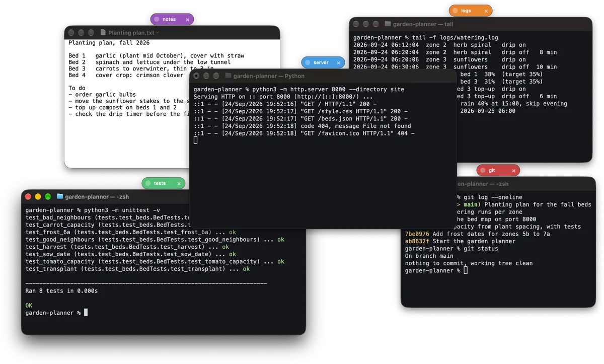
Task: Click blue folder icon in tests window title
Action: [60, 197]
